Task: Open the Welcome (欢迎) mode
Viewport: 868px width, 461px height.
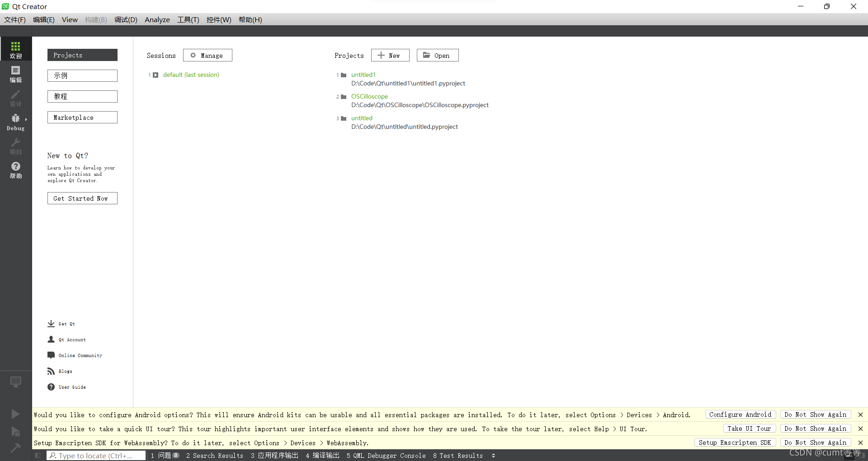Action: [x=16, y=49]
